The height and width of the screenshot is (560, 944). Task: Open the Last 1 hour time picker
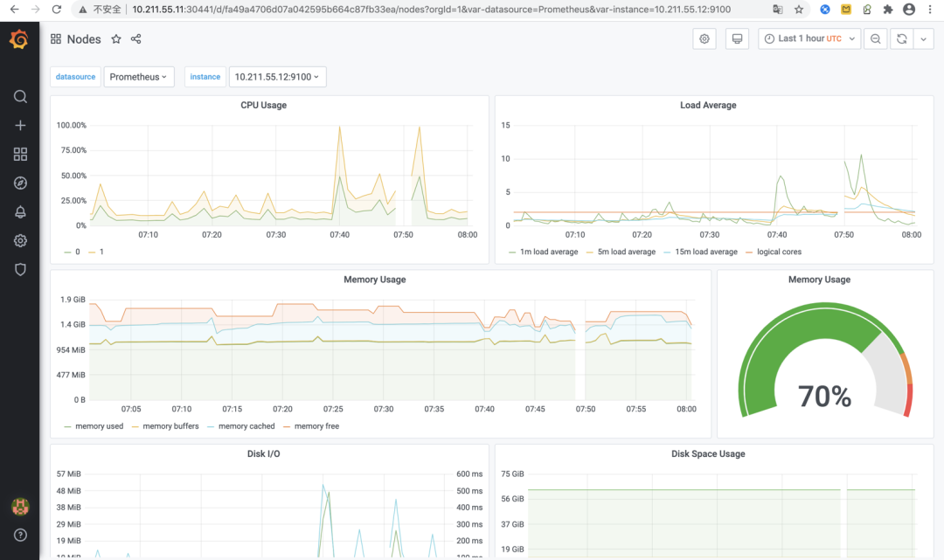(809, 38)
